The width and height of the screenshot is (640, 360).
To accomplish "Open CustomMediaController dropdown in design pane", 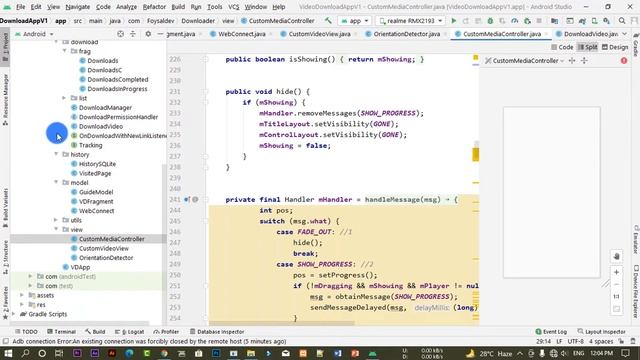I will [524, 61].
